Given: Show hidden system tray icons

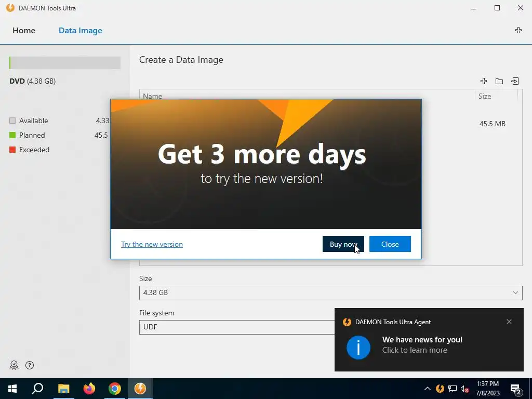Looking at the screenshot, I should [x=428, y=389].
